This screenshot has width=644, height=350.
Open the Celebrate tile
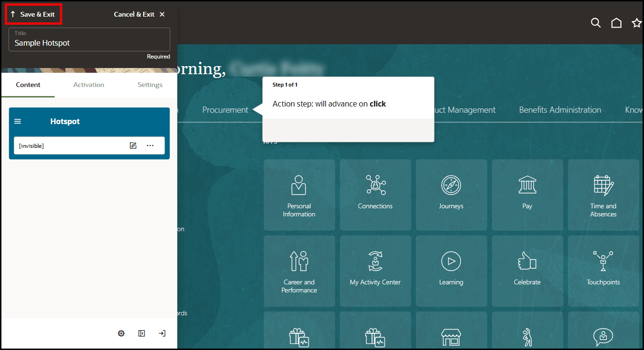pos(528,271)
